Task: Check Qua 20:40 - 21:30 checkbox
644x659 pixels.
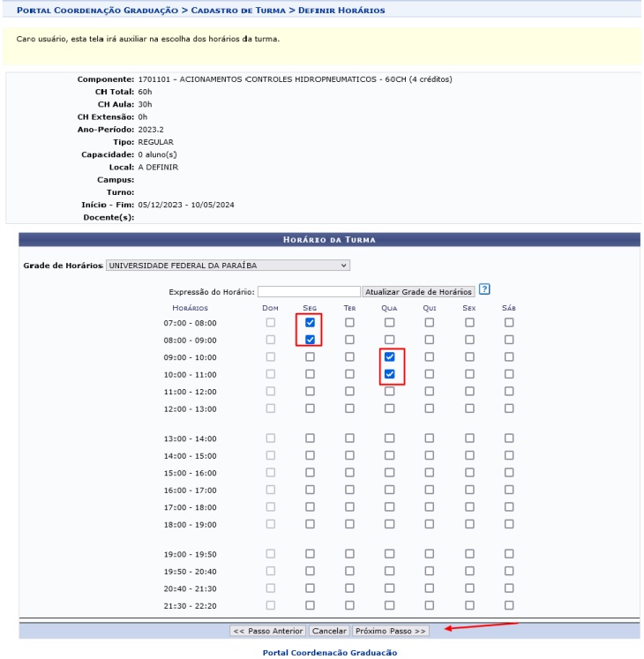Action: click(x=390, y=588)
